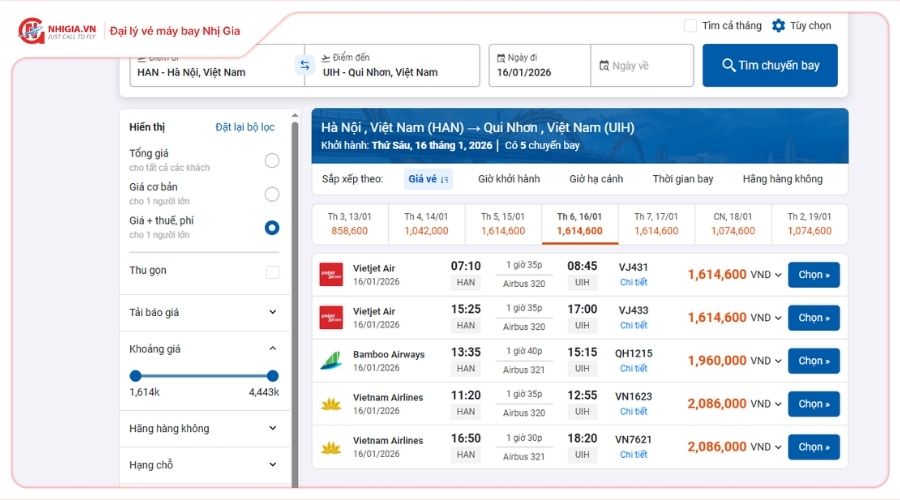The image size is (900, 500).
Task: Select date tab Th 3, 13/01
Action: pyautogui.click(x=350, y=224)
